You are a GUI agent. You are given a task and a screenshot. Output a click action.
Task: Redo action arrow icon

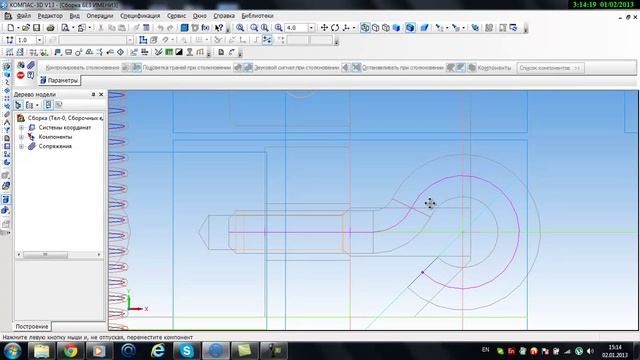171,28
